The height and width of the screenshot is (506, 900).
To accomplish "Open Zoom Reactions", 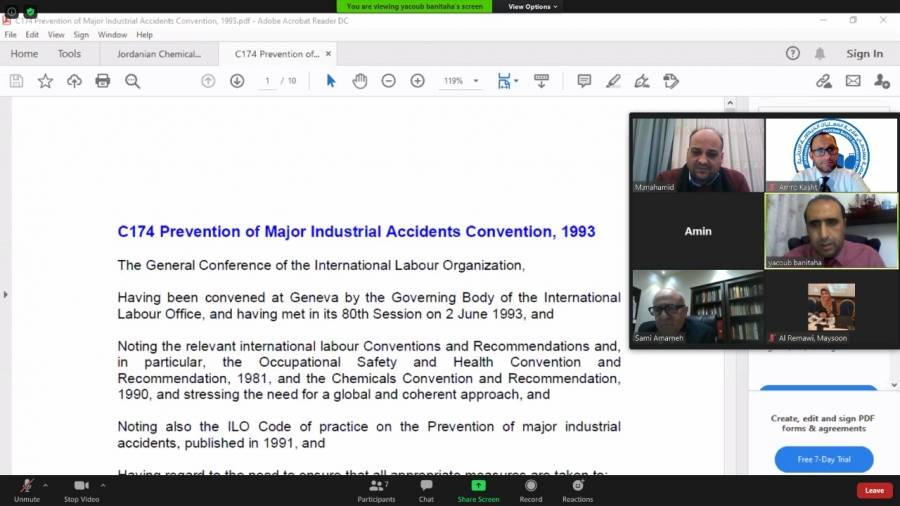I will pyautogui.click(x=577, y=490).
